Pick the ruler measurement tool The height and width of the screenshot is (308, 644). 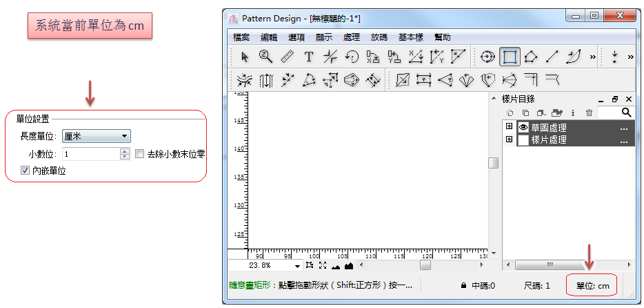[x=287, y=57]
